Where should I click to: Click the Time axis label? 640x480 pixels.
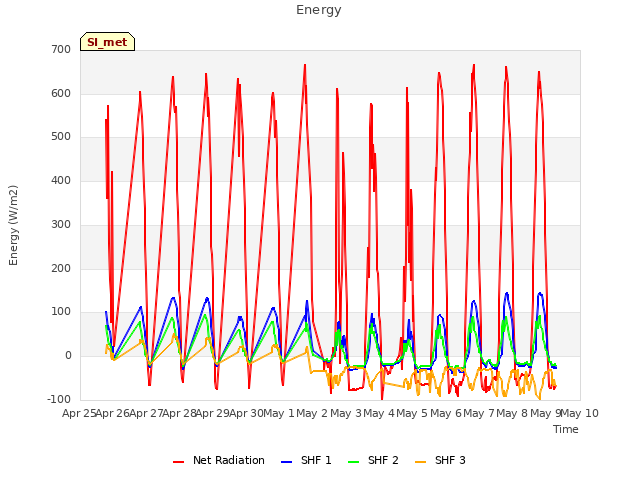tap(566, 429)
